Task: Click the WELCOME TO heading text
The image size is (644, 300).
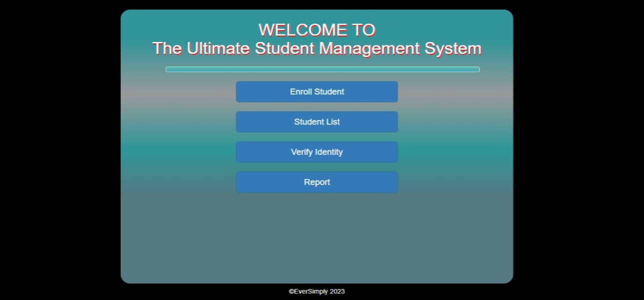Action: pyautogui.click(x=317, y=30)
